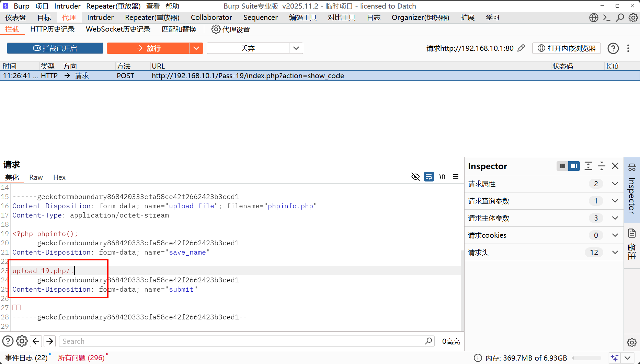
Task: Open Inspector side settings gear icon
Action: coord(632,342)
